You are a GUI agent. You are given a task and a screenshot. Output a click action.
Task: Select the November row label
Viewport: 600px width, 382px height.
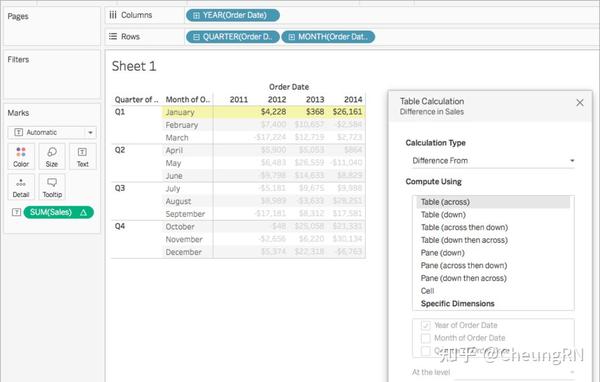184,239
